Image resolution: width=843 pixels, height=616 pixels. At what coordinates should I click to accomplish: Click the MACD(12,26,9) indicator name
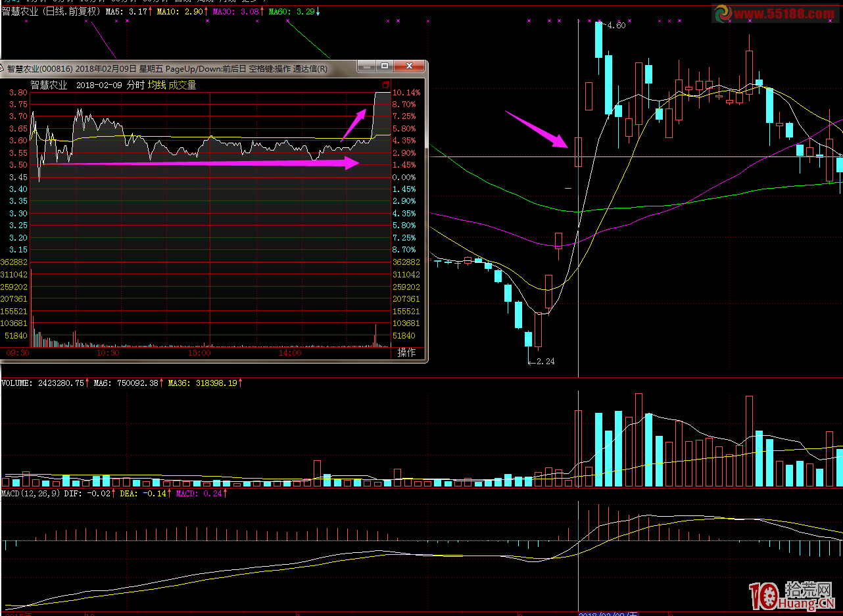point(29,492)
